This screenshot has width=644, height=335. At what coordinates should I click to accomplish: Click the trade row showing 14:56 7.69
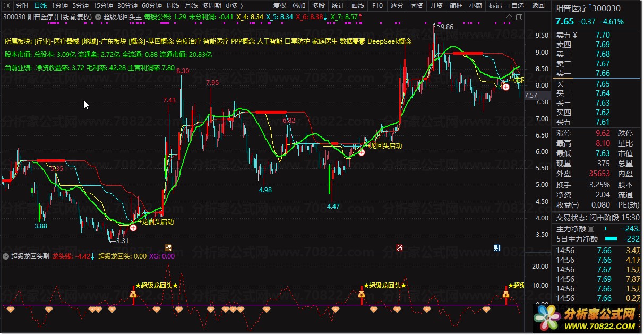pyautogui.click(x=598, y=279)
